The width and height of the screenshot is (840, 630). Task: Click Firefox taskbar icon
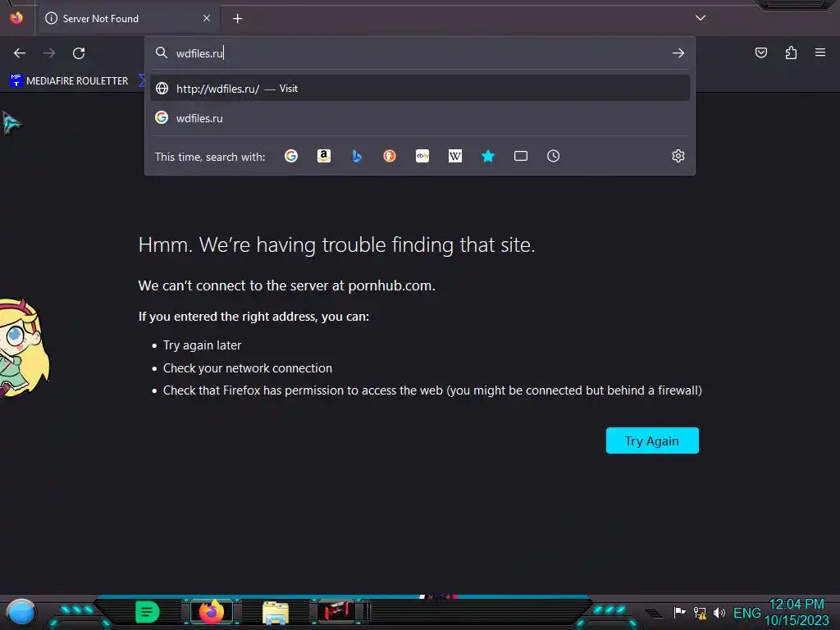click(x=212, y=611)
